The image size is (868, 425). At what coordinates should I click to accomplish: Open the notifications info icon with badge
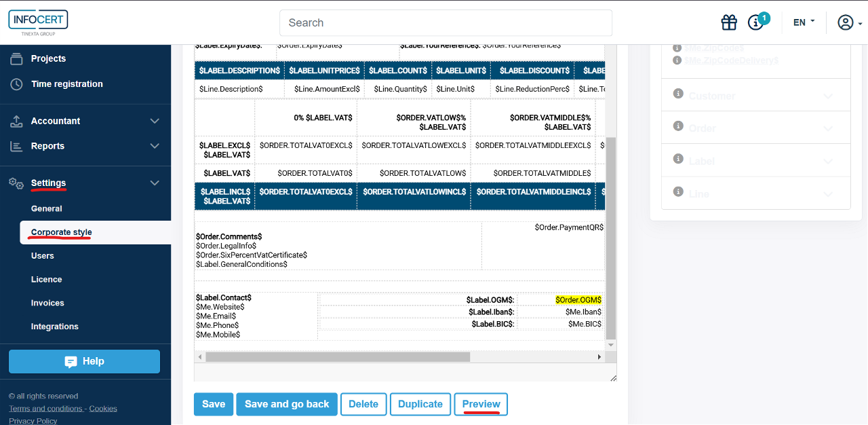click(x=756, y=22)
